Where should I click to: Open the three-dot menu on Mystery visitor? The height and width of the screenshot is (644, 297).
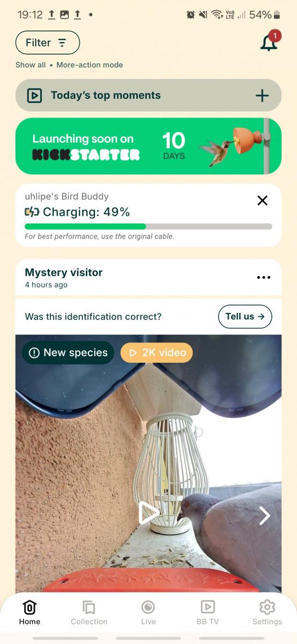click(264, 277)
